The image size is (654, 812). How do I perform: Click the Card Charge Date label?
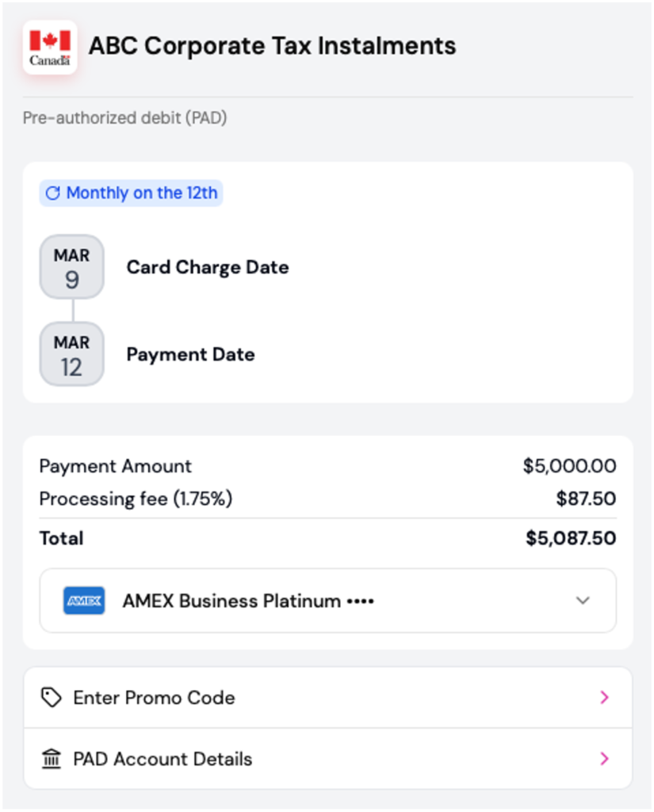point(208,267)
